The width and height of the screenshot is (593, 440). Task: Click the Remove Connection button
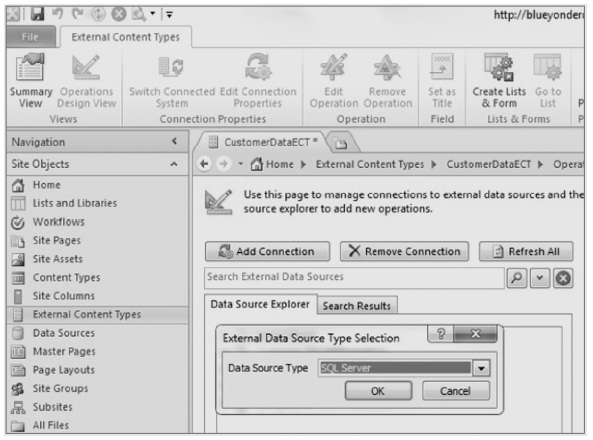coord(404,252)
